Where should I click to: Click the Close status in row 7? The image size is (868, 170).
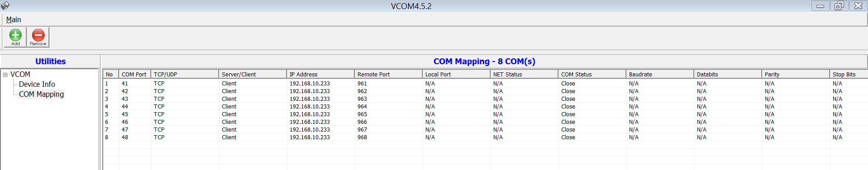pos(568,129)
